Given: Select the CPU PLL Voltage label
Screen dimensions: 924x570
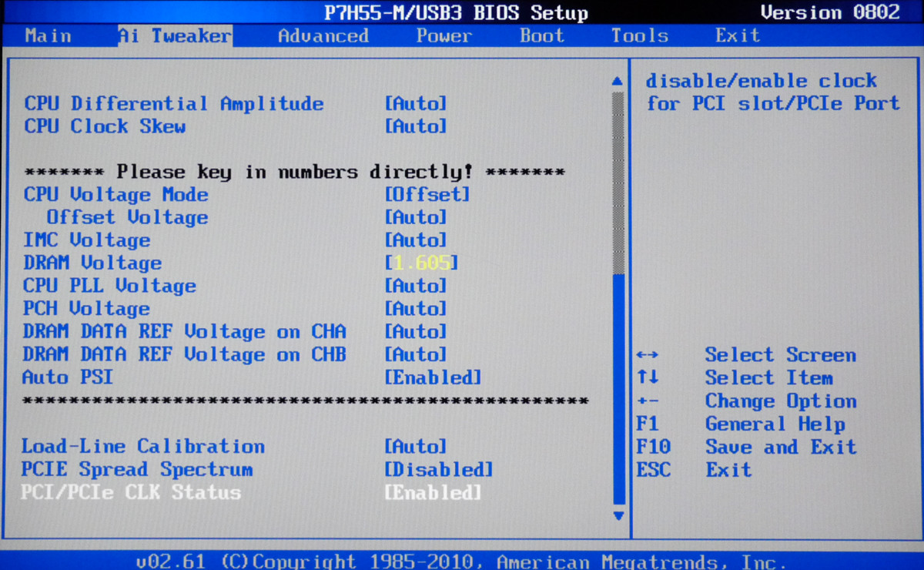Looking at the screenshot, I should coord(110,286).
